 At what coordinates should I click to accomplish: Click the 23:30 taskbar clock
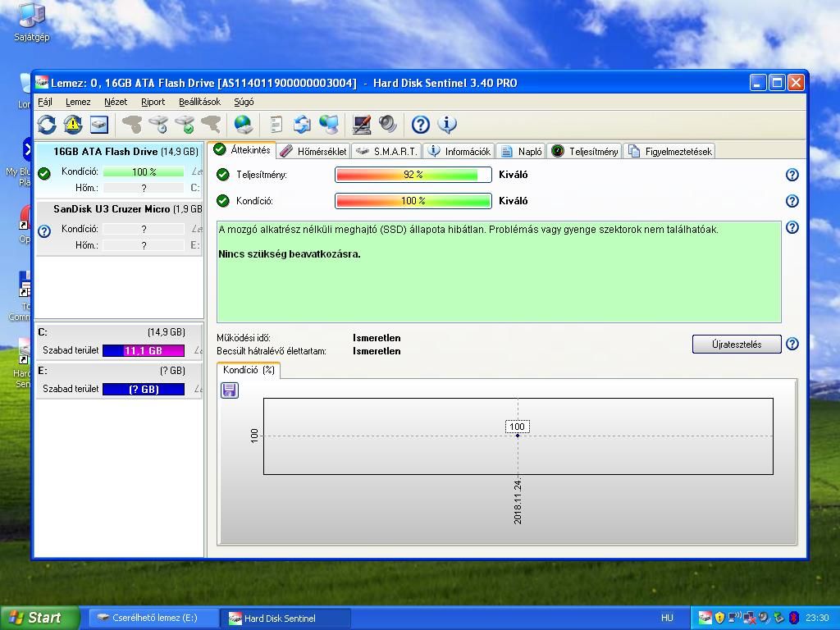817,618
